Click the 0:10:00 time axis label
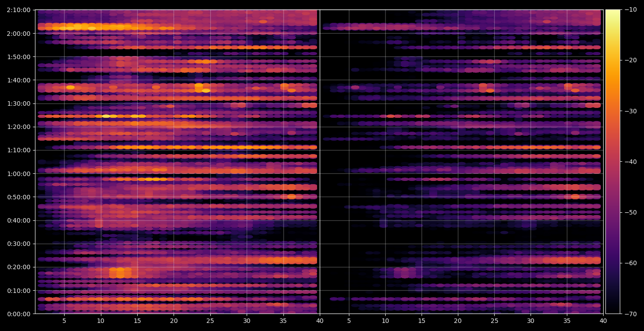The width and height of the screenshot is (644, 331). click(x=19, y=291)
